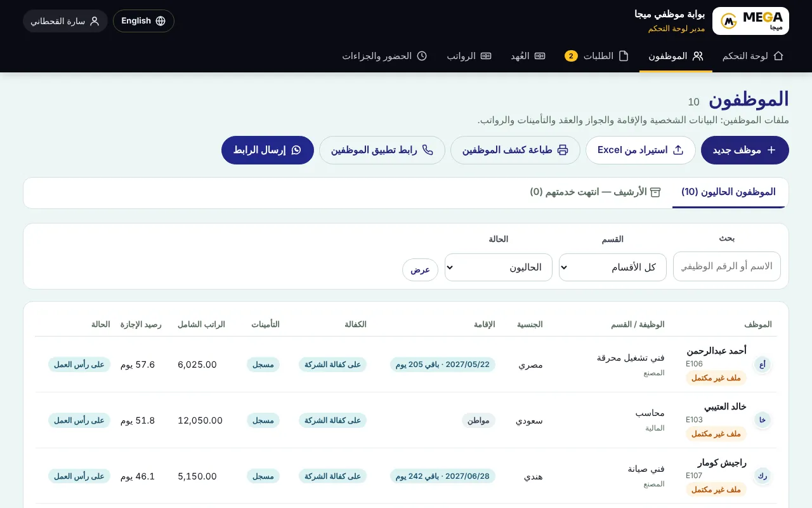Viewport: 812px width, 508px height.
Task: Click the user icon beside سارة القحطاني
Action: click(95, 21)
